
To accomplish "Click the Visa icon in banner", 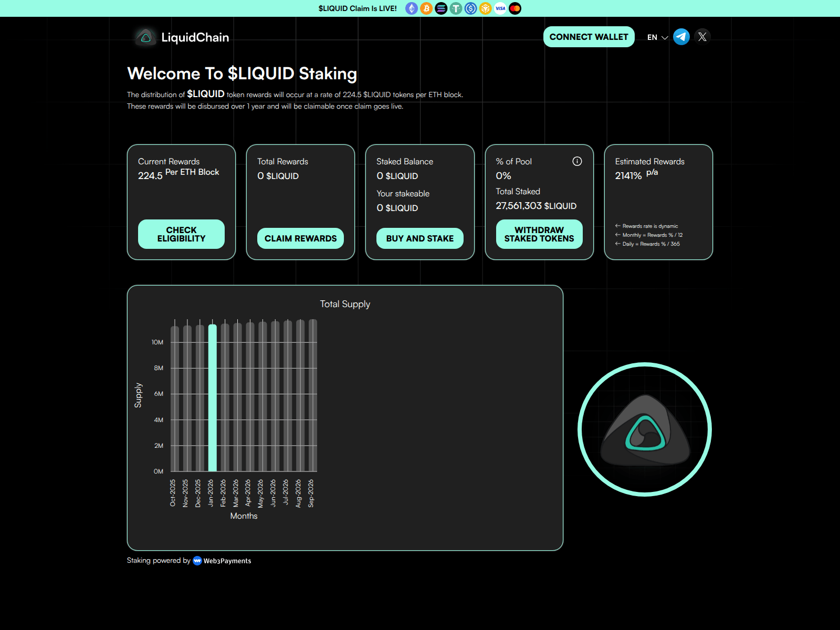I will 500,8.
